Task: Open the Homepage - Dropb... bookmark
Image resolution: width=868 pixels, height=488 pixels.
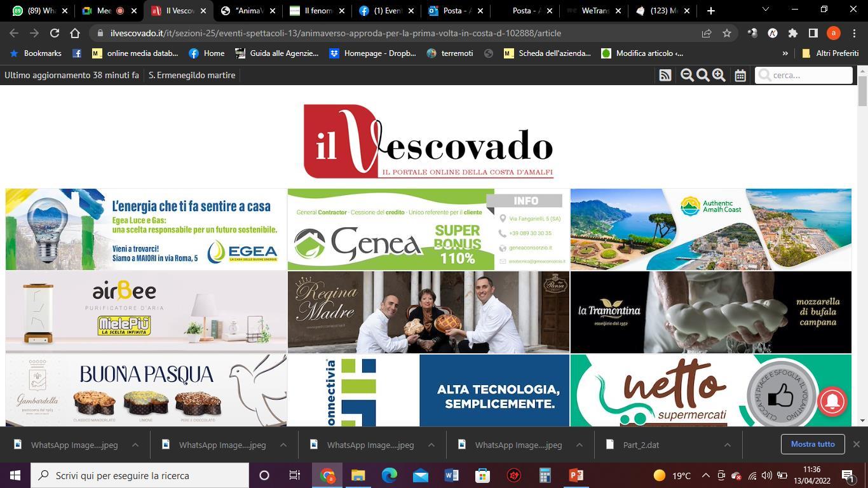Action: tap(373, 53)
